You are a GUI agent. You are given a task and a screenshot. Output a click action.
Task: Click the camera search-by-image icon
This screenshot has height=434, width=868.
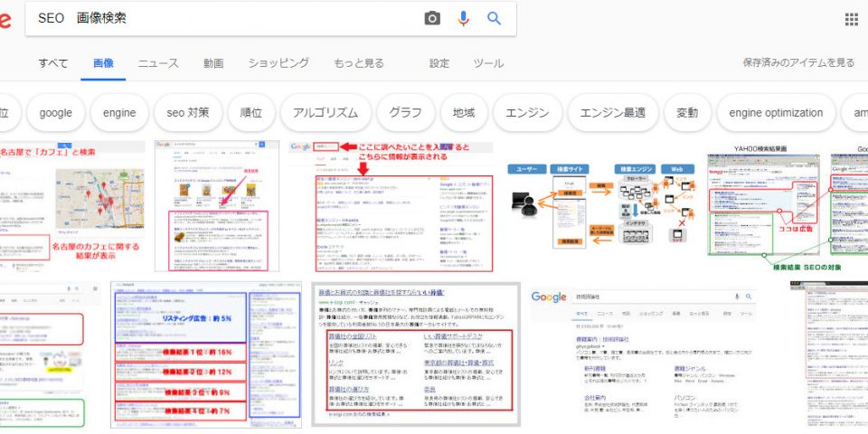(x=432, y=18)
